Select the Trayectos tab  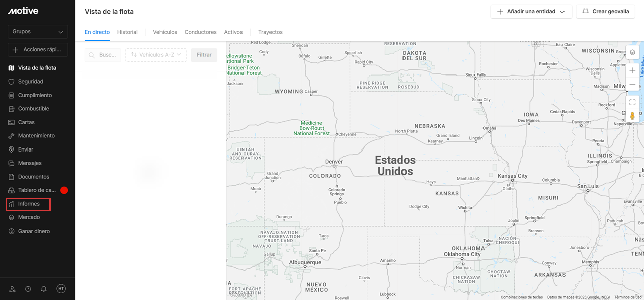coord(270,32)
